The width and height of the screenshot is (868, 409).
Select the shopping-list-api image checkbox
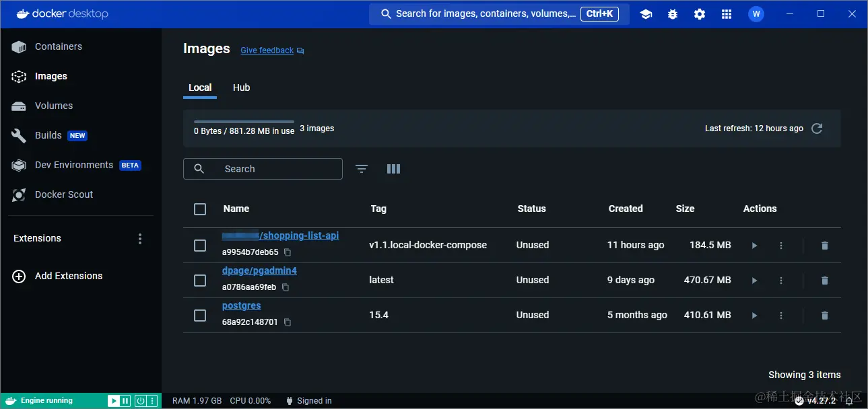tap(200, 246)
